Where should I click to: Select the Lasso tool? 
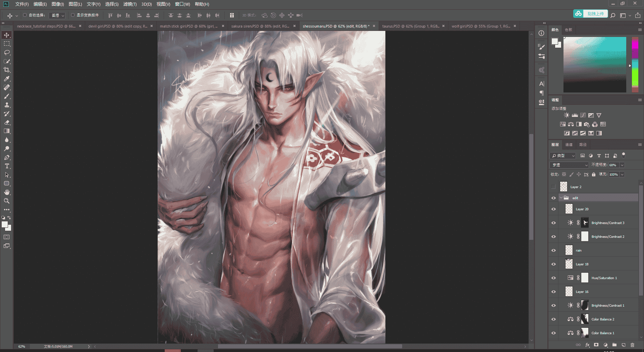(x=7, y=52)
